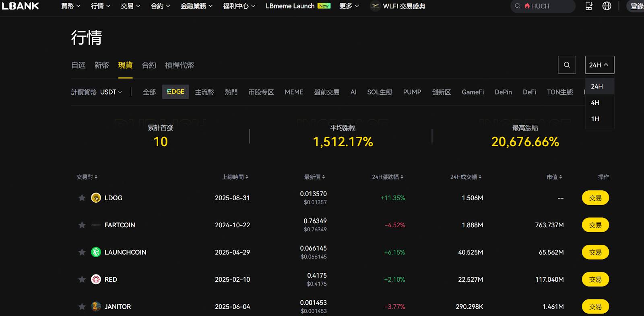This screenshot has width=644, height=316.
Task: Sort the table by 24H漲跌幅 column
Action: click(387, 177)
